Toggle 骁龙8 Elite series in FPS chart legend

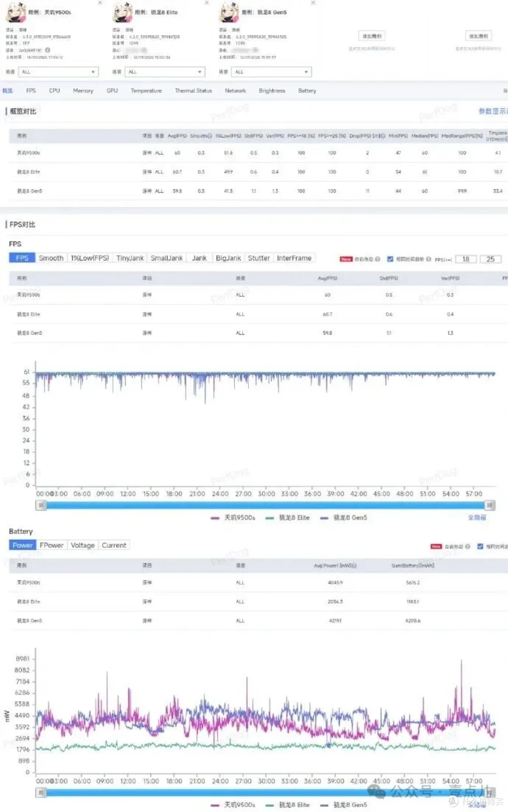point(288,517)
